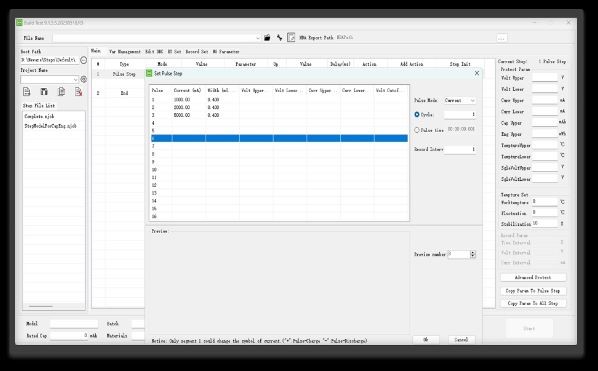Click the Record Interval input field

pyautogui.click(x=460, y=149)
